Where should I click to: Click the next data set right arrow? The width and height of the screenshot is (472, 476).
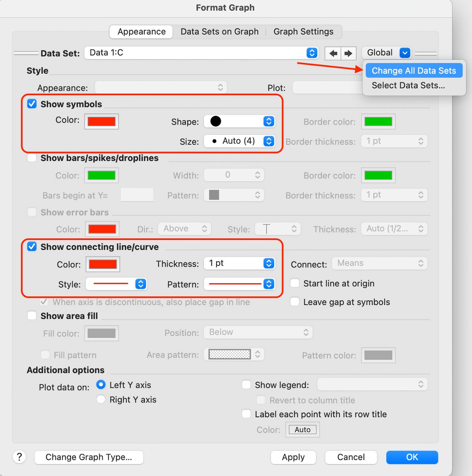[x=348, y=53]
